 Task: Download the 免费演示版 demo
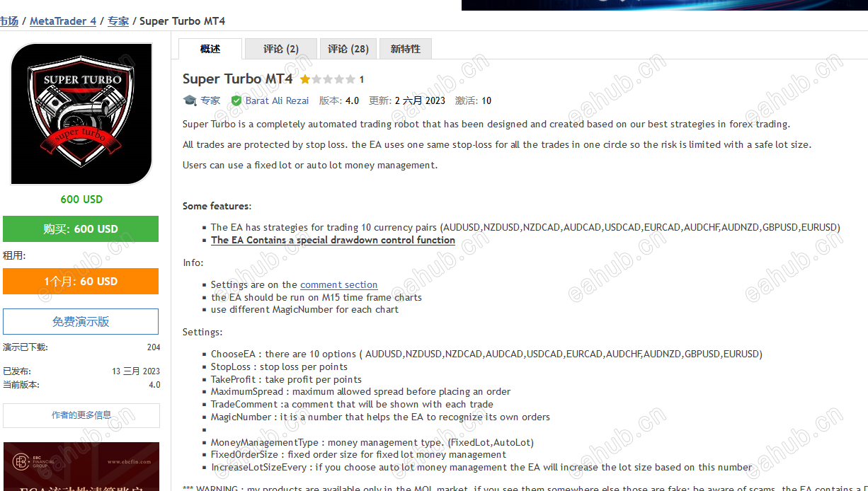(81, 321)
